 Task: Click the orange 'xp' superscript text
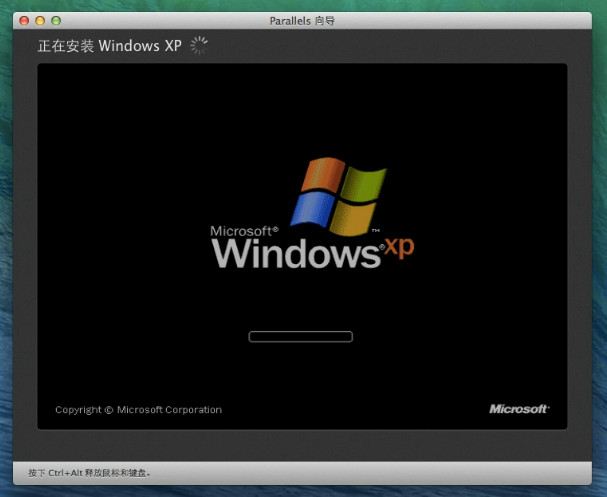[399, 248]
